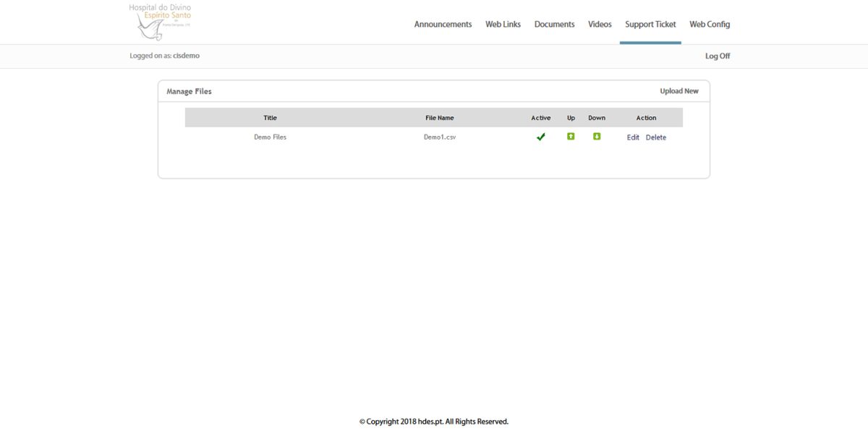Log off the cisdemo account
The width and height of the screenshot is (868, 434).
(717, 55)
